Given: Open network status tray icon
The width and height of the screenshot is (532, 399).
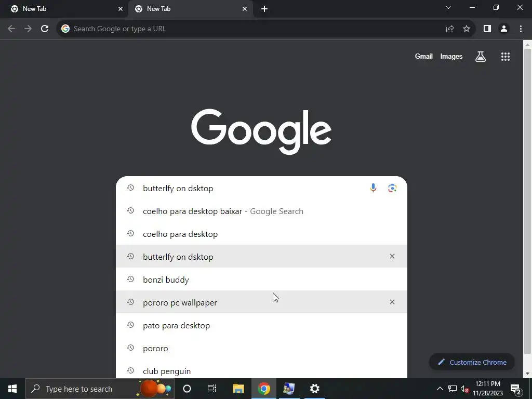Looking at the screenshot, I should coord(453,389).
